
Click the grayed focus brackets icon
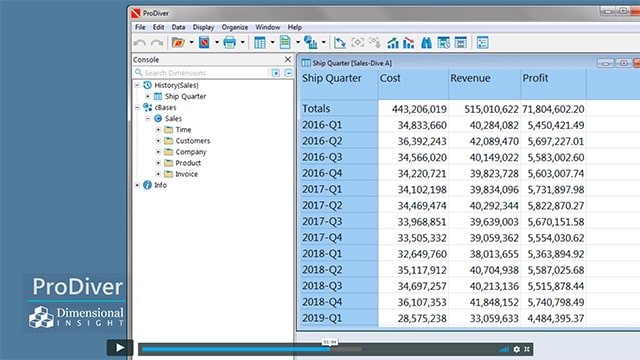(358, 42)
